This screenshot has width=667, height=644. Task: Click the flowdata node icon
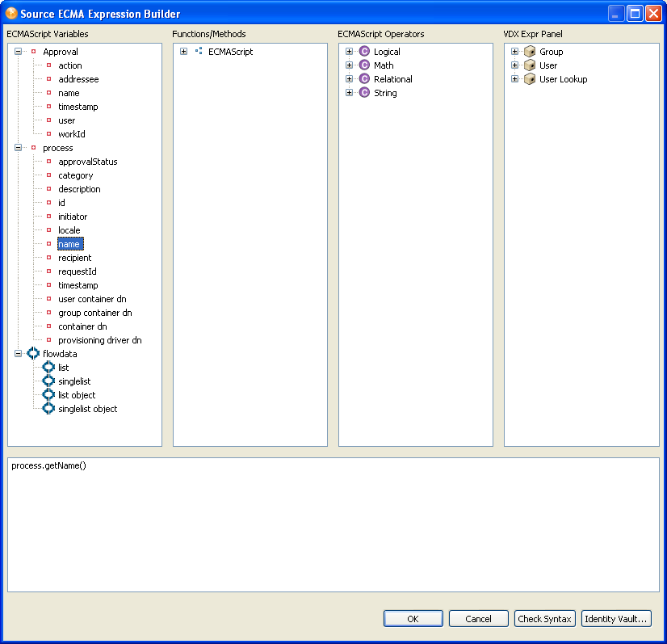[33, 353]
